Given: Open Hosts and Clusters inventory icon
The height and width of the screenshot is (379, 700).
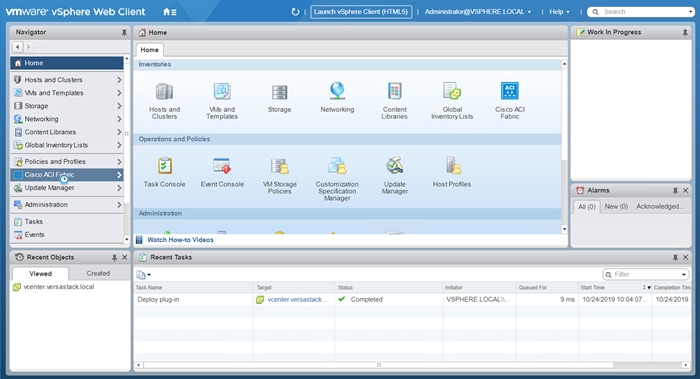Looking at the screenshot, I should (x=164, y=92).
